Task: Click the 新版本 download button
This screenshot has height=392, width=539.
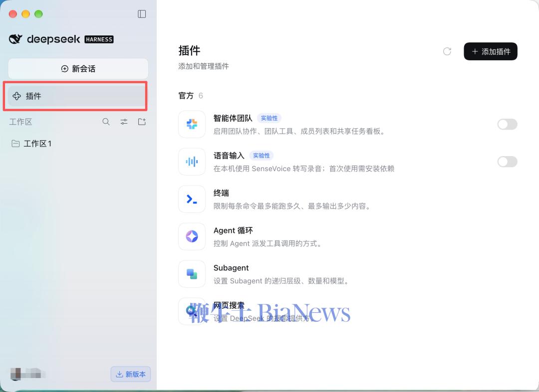Action: click(131, 374)
